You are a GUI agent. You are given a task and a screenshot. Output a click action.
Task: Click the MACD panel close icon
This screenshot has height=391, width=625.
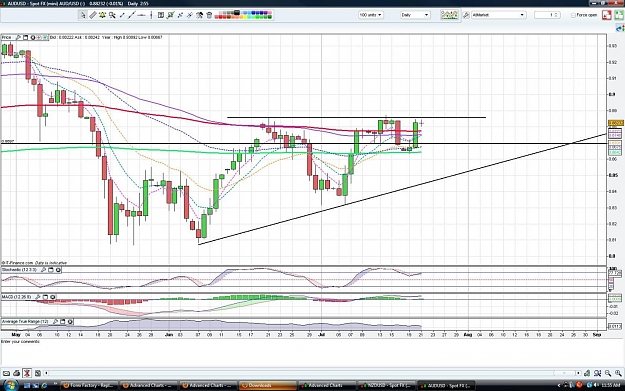pyautogui.click(x=53, y=297)
